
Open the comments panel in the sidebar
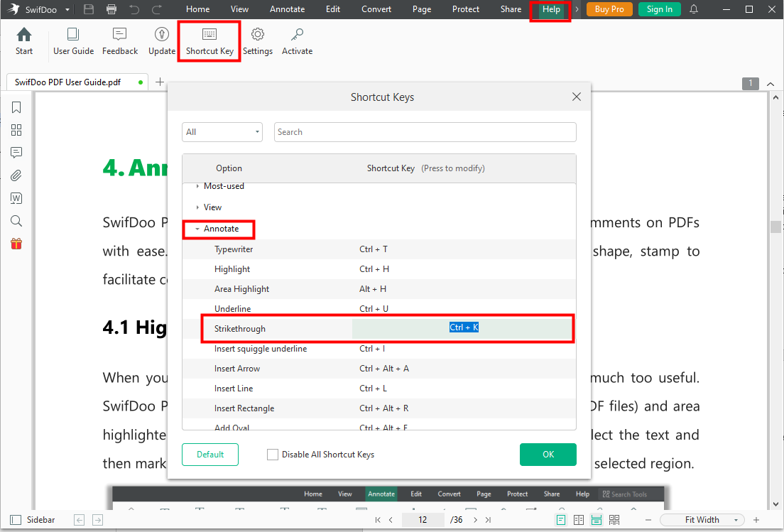click(16, 153)
